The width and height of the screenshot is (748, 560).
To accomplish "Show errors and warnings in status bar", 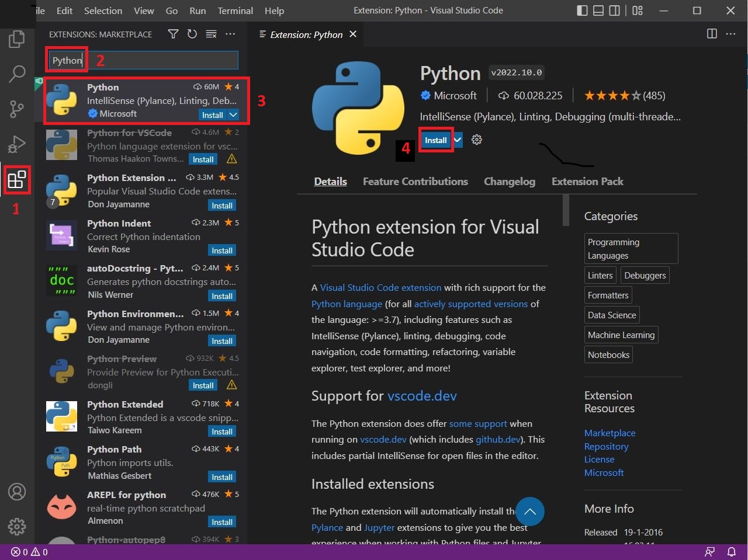I will click(29, 552).
